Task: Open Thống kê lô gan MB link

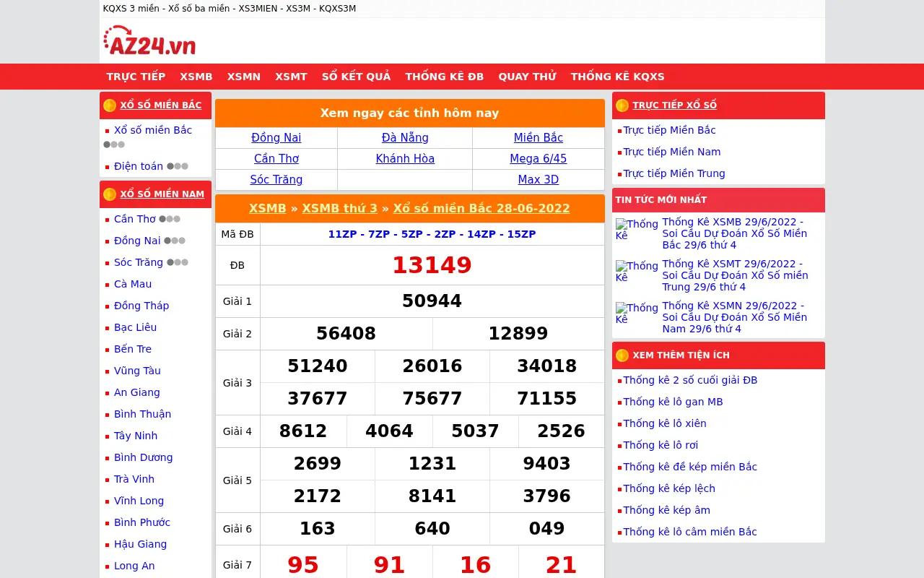Action: 674,402
